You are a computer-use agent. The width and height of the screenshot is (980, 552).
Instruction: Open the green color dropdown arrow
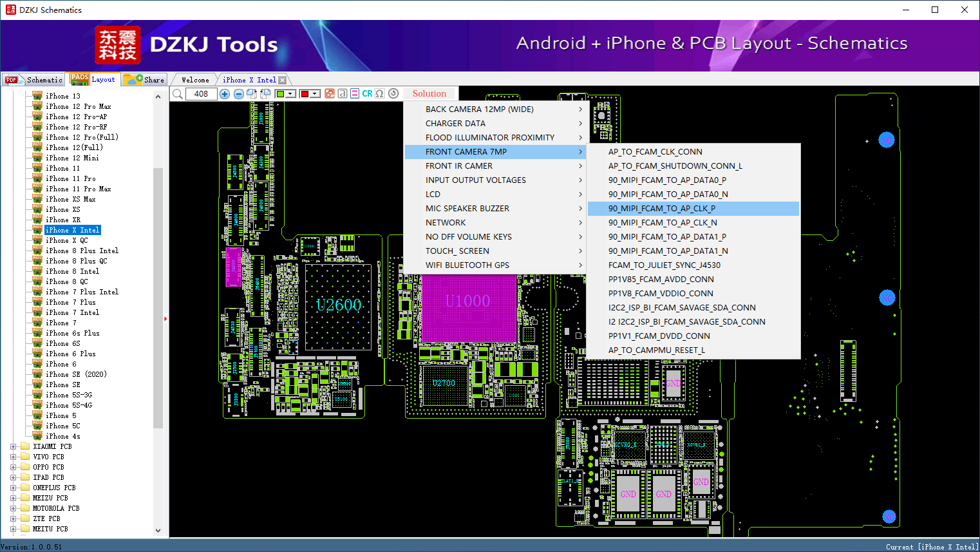point(291,94)
